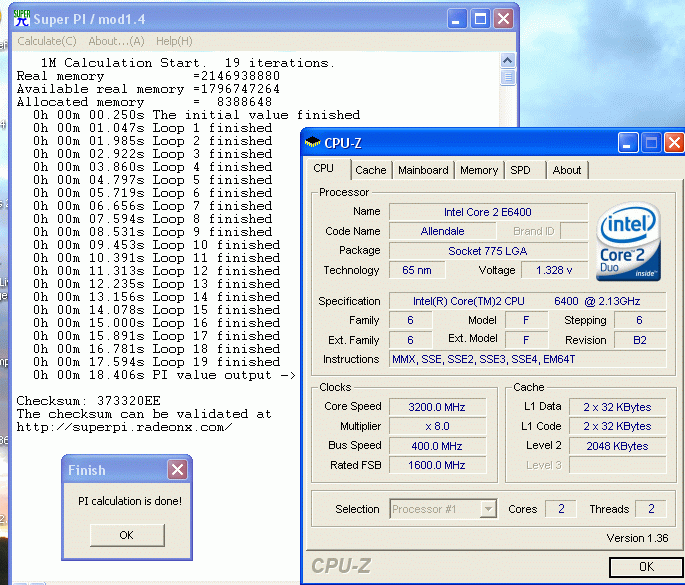Click the PI value output line at 18.406s
The width and height of the screenshot is (685, 585).
(x=164, y=375)
